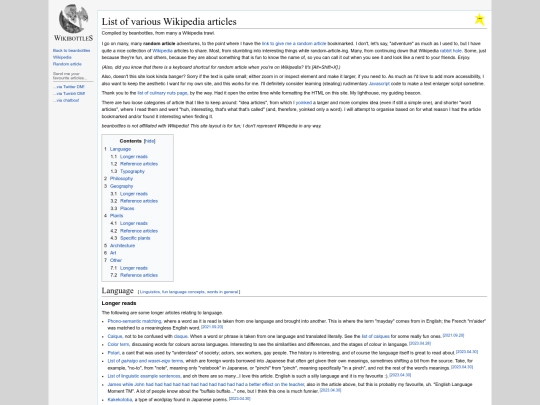The width and height of the screenshot is (540, 405).
Task: Jump to section 2 Philosophy
Action: [121, 178]
